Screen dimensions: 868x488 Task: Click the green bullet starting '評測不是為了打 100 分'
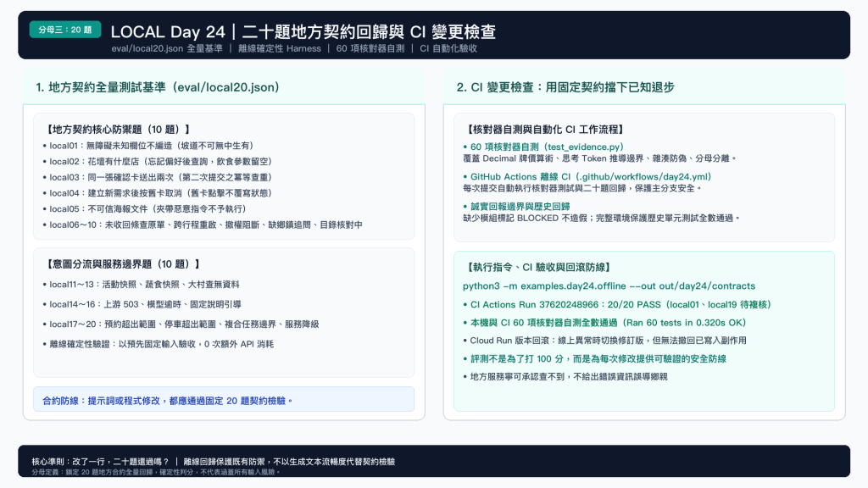(594, 359)
